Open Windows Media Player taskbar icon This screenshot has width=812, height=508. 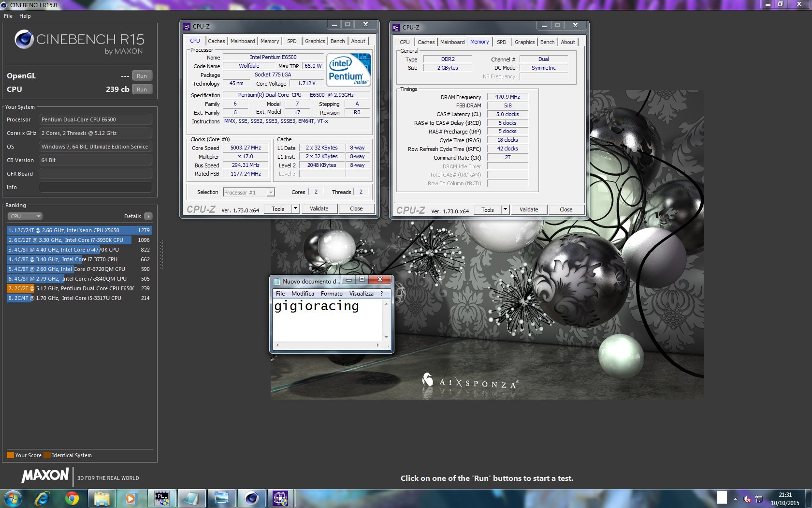[130, 498]
